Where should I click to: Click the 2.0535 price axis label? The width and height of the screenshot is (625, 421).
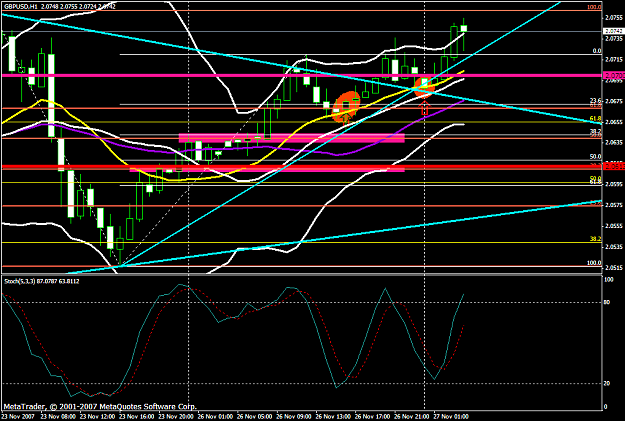click(x=614, y=247)
